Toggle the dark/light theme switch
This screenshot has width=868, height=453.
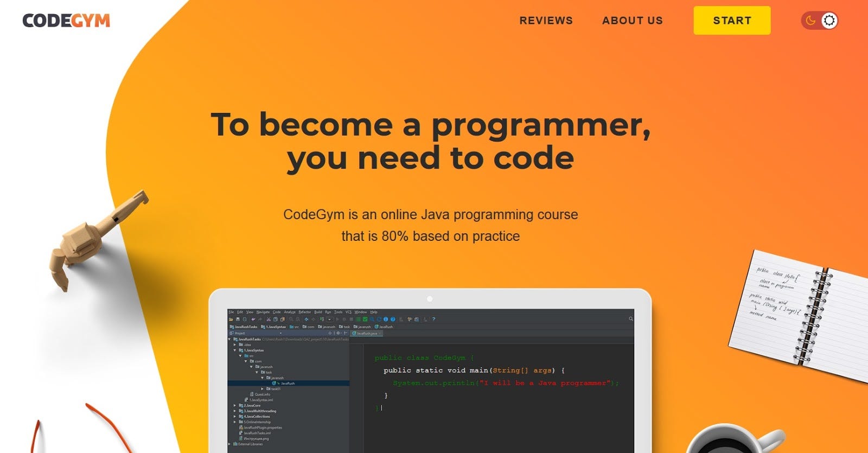coord(820,21)
